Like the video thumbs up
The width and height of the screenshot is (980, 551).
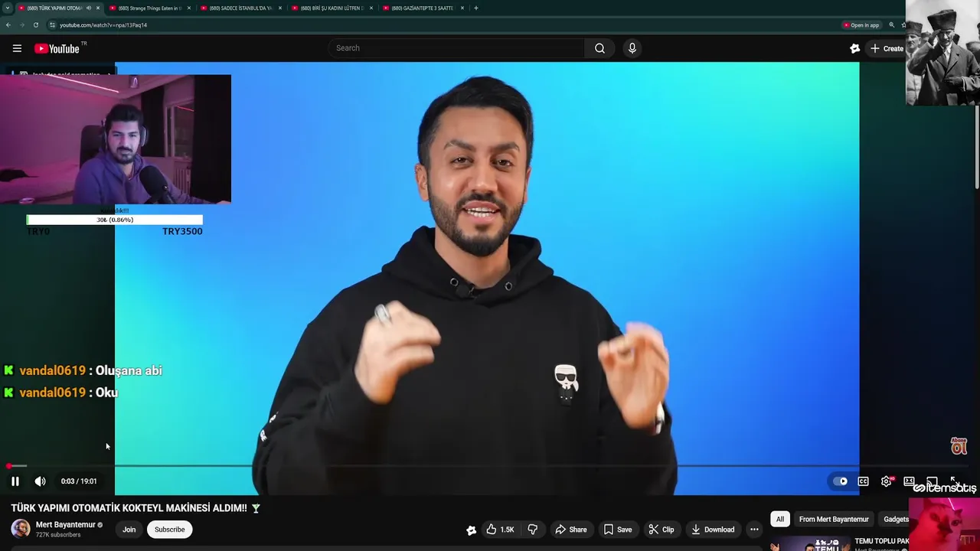pos(500,530)
